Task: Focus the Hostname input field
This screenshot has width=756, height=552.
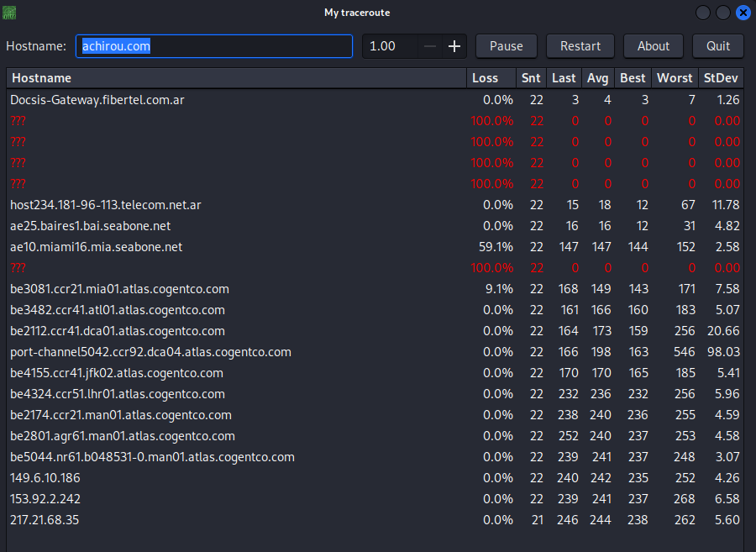Action: 214,46
